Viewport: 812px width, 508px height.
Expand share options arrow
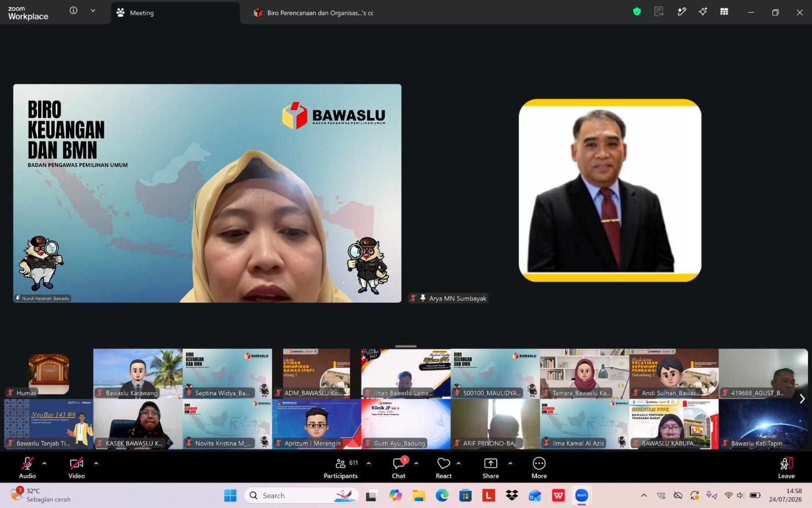coord(510,463)
